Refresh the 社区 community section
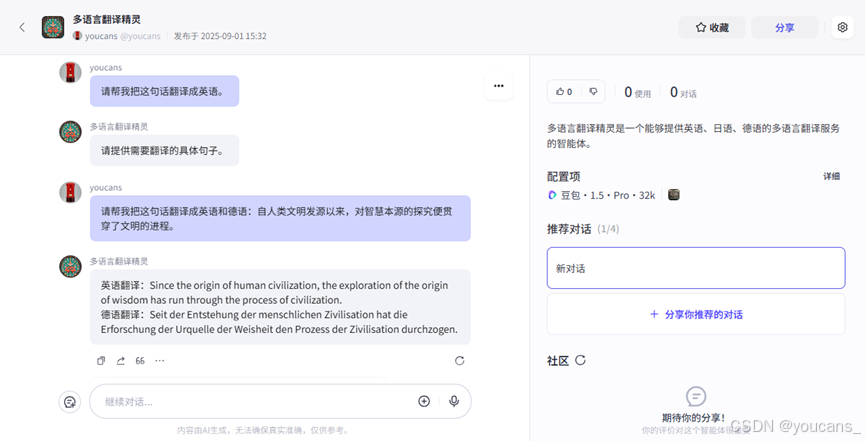 [580, 360]
